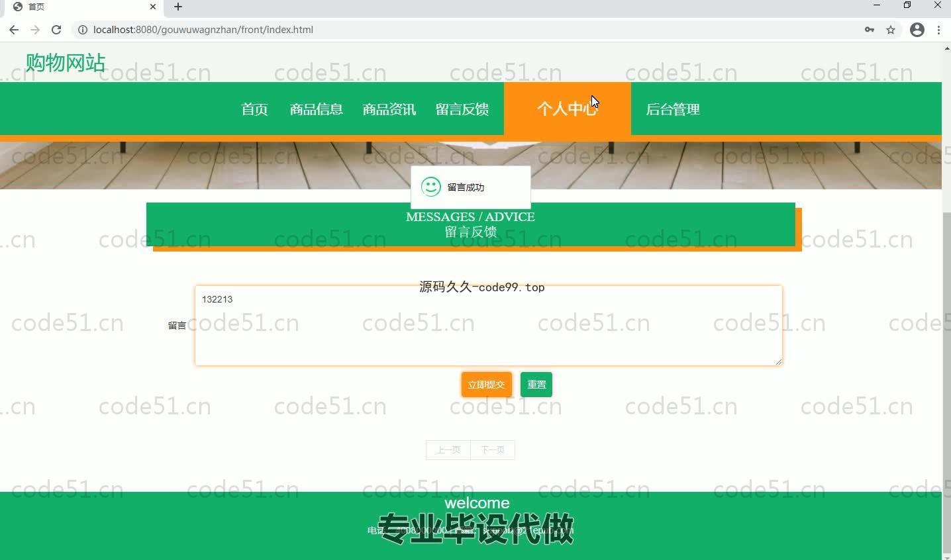Open 商品信息 in navigation menu
The height and width of the screenshot is (560, 951).
click(317, 109)
